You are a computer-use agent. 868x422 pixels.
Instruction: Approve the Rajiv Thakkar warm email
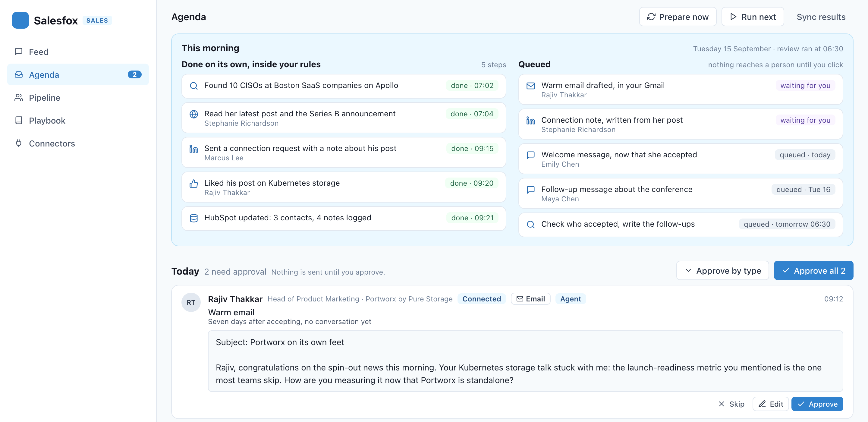(817, 404)
